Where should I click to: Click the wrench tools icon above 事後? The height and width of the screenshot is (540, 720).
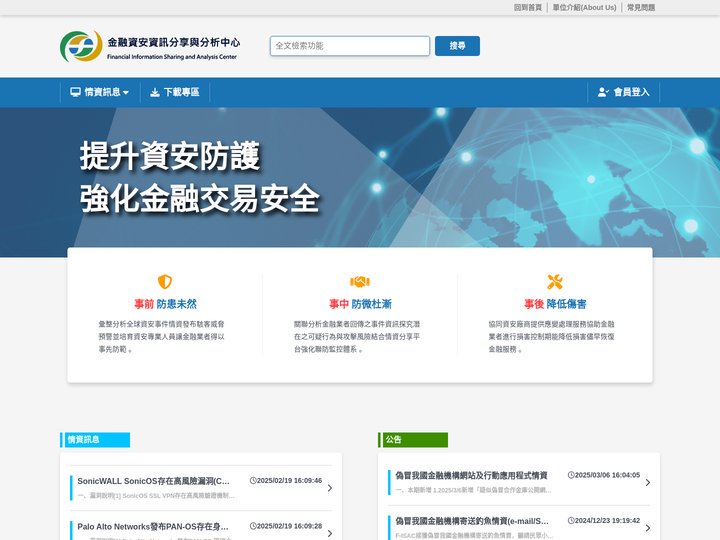click(x=555, y=281)
